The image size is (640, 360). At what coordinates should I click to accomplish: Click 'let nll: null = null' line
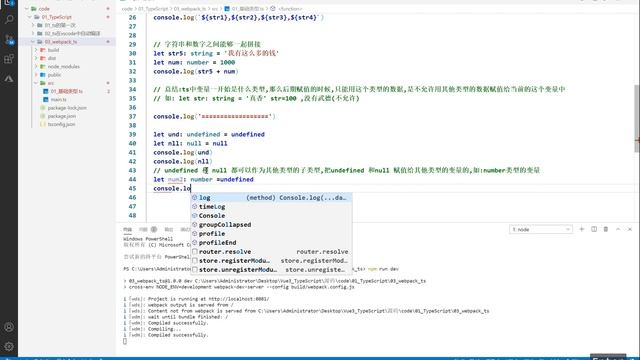(x=190, y=143)
